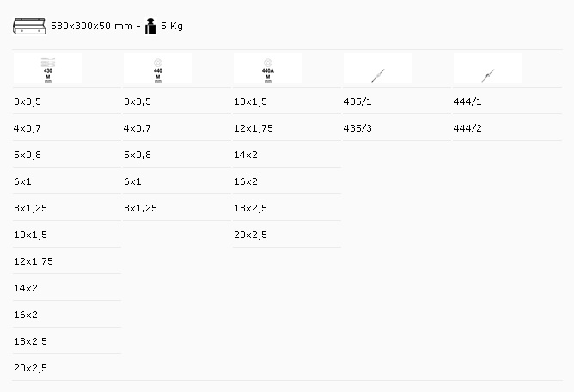Click 20x2,5 in the 430 M column
This screenshot has height=392, width=574.
point(30,368)
